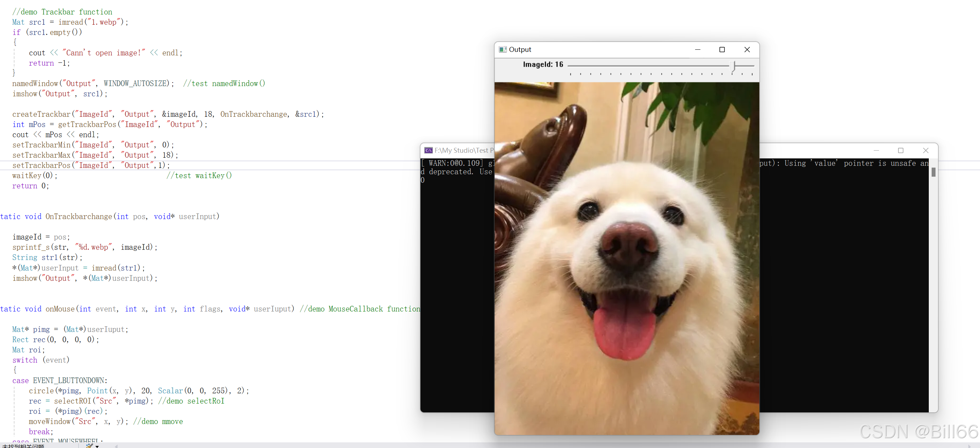Click the "Cann't open image!" string
This screenshot has height=448, width=980.
point(104,53)
